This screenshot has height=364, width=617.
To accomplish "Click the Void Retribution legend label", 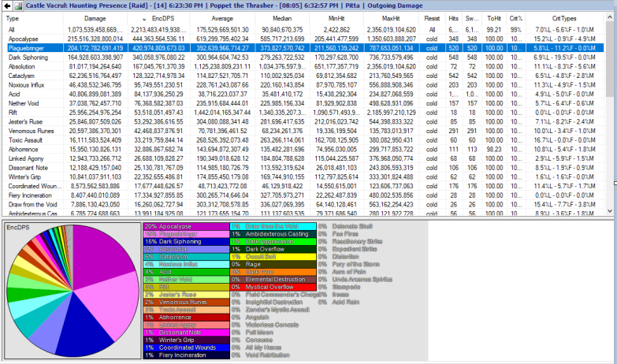I will (268, 355).
